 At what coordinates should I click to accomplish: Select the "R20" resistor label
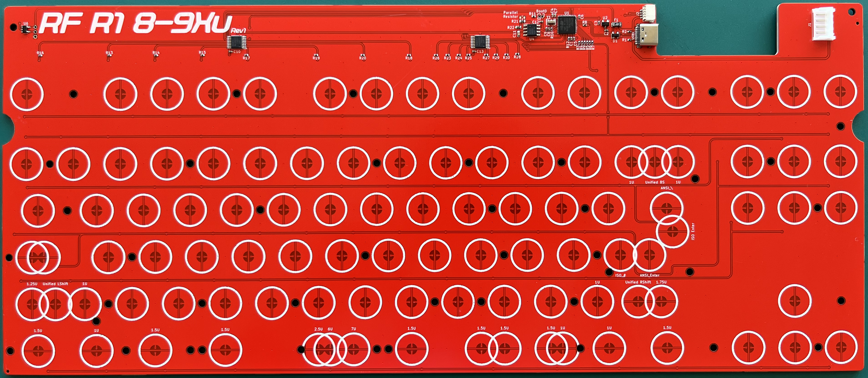coord(363,58)
